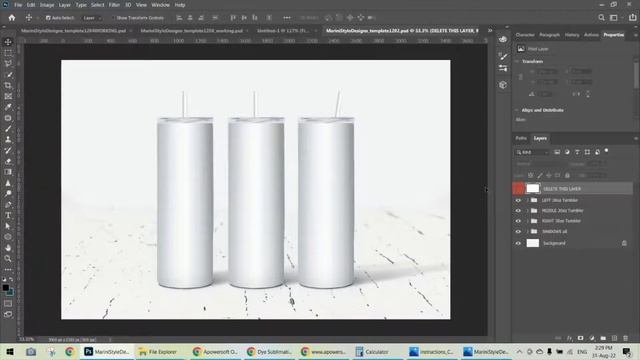Select the Hand tool
640x360 pixels.
click(8, 248)
